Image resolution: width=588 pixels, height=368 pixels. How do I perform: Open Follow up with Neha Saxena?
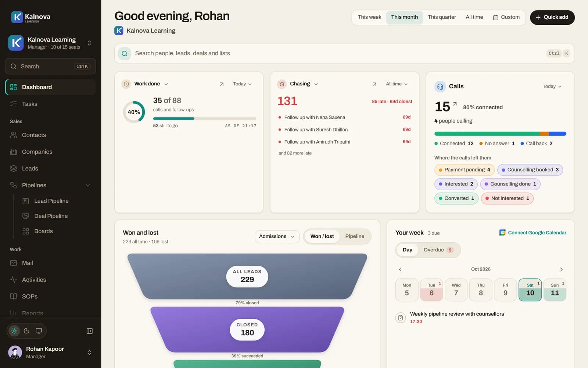pyautogui.click(x=344, y=117)
